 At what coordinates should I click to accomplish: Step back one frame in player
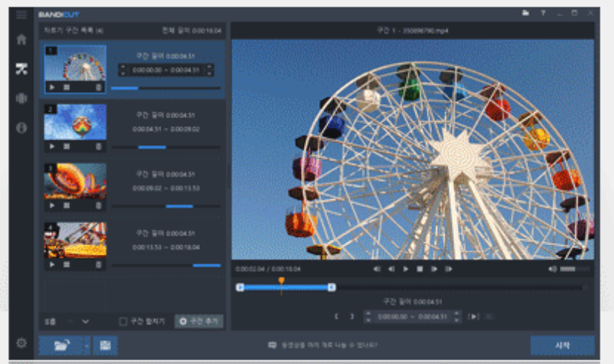[x=391, y=269]
